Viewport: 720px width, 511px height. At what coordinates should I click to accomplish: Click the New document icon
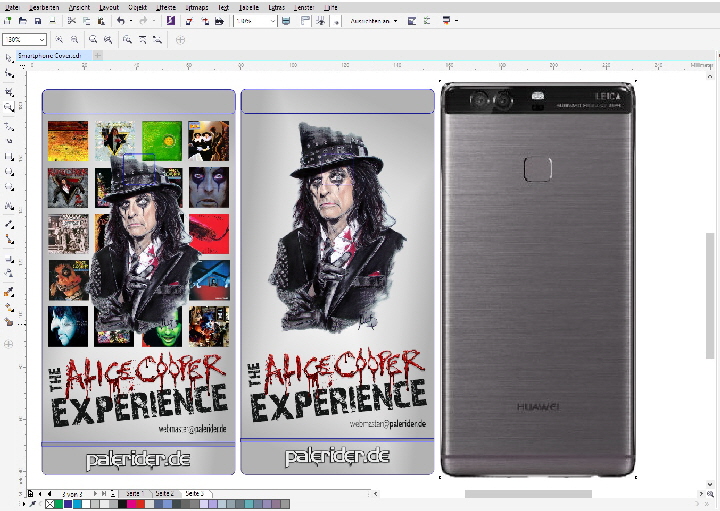click(8, 21)
